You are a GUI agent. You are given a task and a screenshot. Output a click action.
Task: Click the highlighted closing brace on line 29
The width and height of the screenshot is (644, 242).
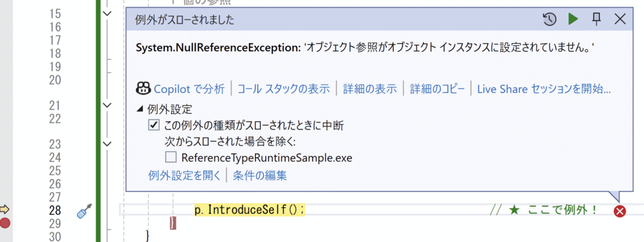[173, 223]
